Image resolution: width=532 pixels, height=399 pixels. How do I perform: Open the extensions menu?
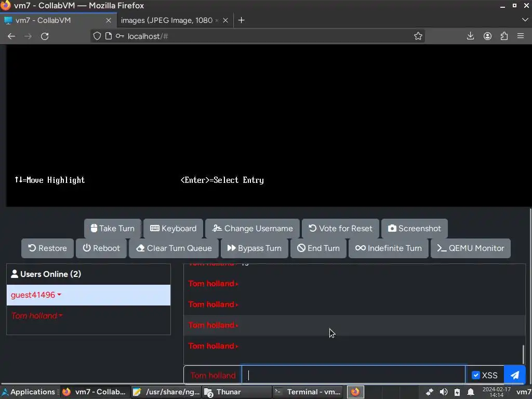point(504,36)
